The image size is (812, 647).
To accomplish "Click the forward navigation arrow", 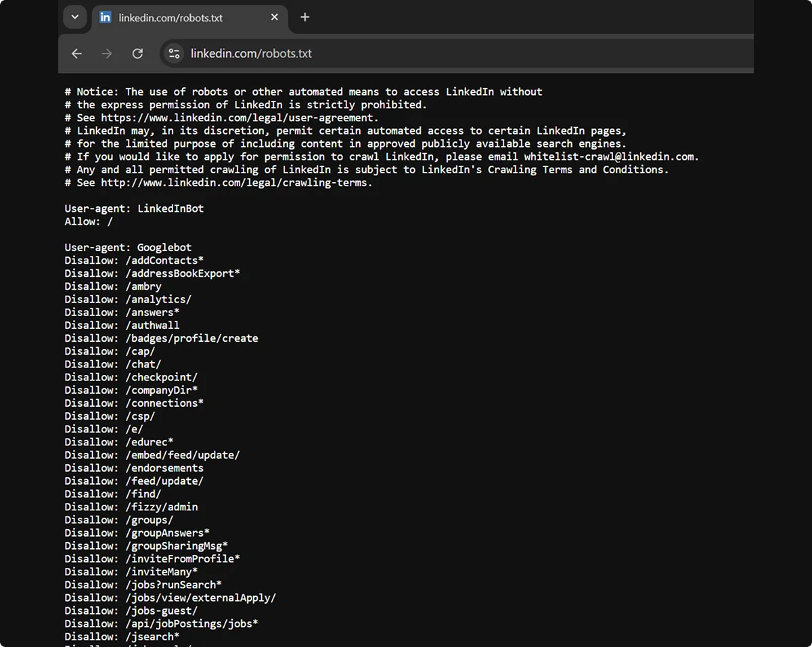I will click(106, 53).
